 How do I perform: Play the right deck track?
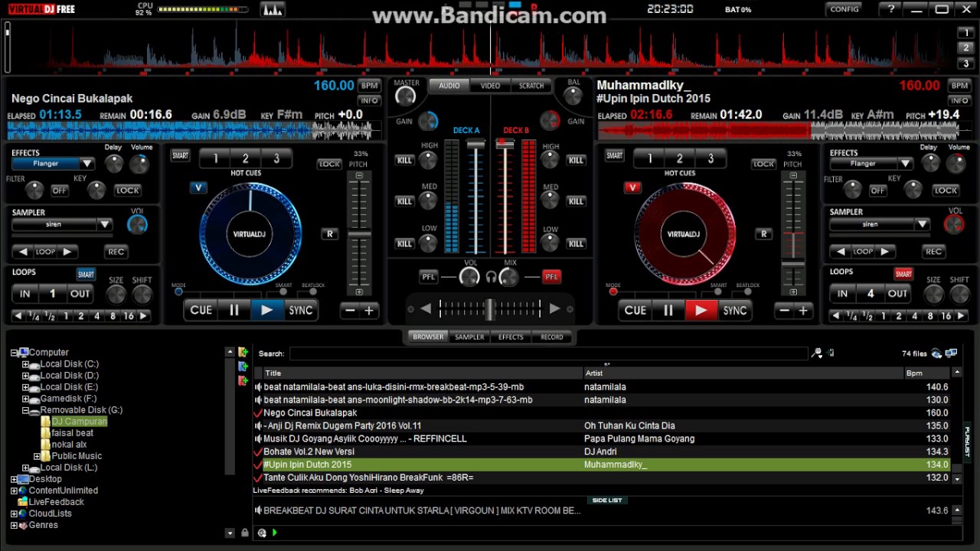(701, 310)
